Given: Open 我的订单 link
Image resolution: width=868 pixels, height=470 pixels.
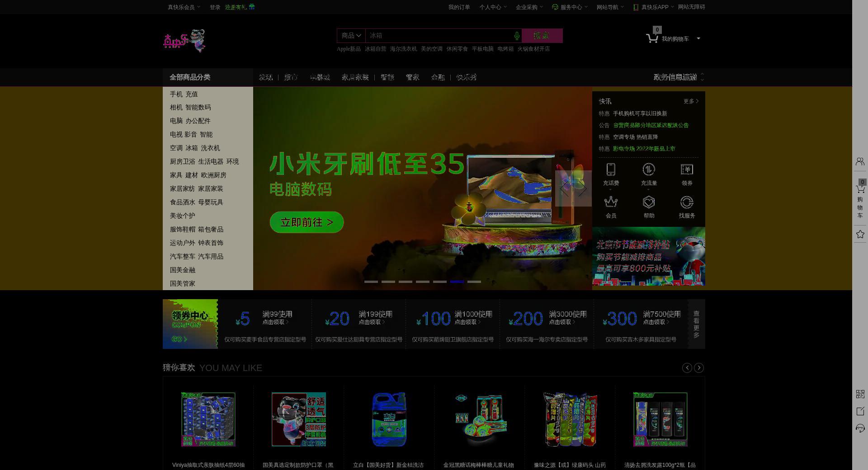Looking at the screenshot, I should click(x=459, y=7).
